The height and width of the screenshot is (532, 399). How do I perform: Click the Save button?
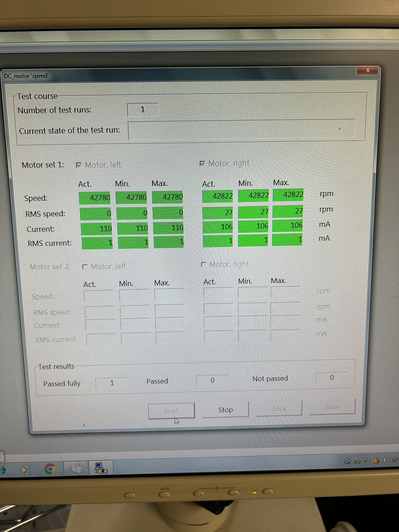pyautogui.click(x=332, y=407)
